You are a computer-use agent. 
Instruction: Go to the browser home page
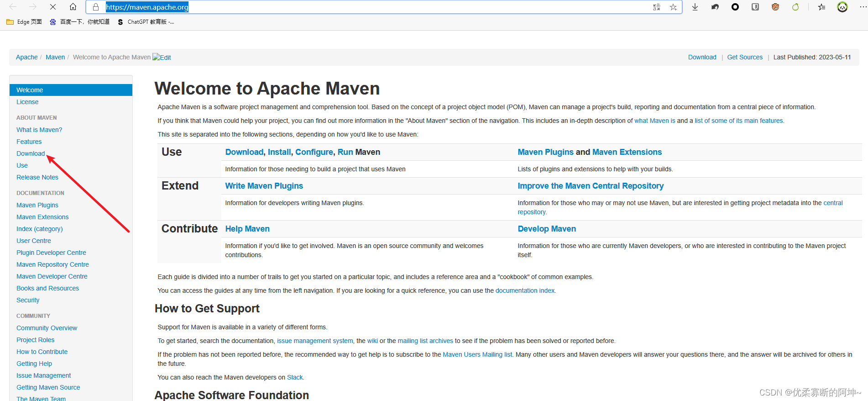73,7
